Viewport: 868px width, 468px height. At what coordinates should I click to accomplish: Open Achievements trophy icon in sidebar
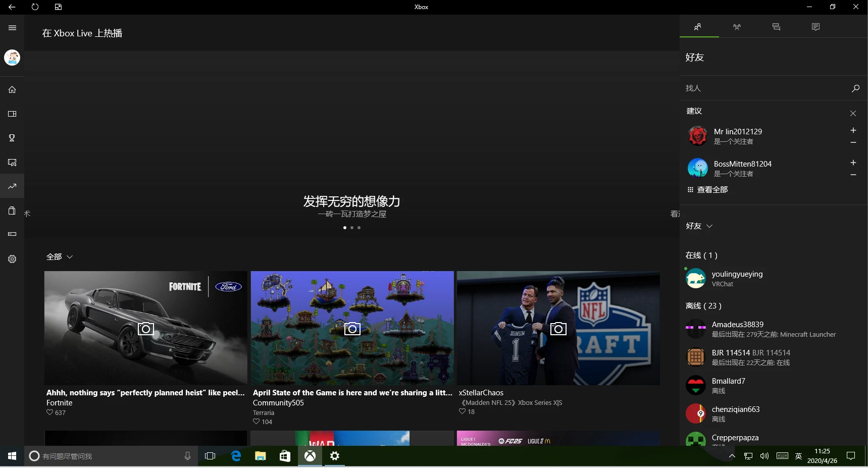tap(12, 138)
